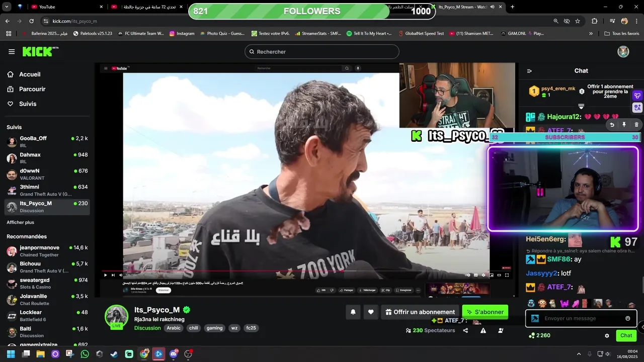Open the Arabic tag link
644x362 pixels.
[x=174, y=328]
